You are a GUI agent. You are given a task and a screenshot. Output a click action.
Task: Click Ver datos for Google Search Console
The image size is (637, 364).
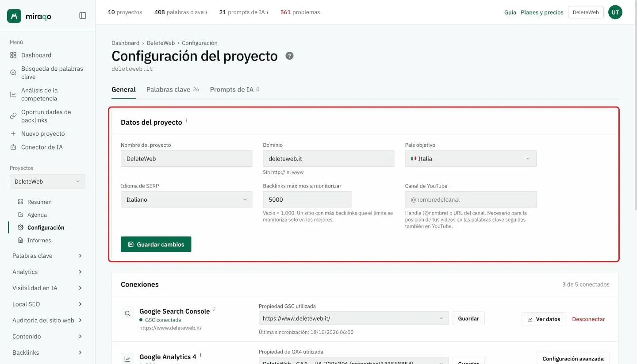544,319
